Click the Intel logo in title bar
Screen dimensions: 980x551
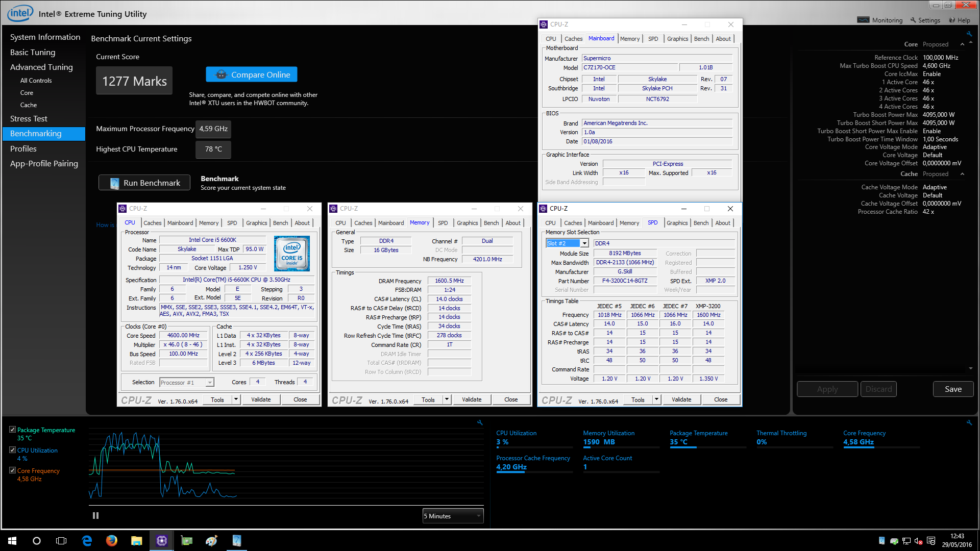(20, 13)
